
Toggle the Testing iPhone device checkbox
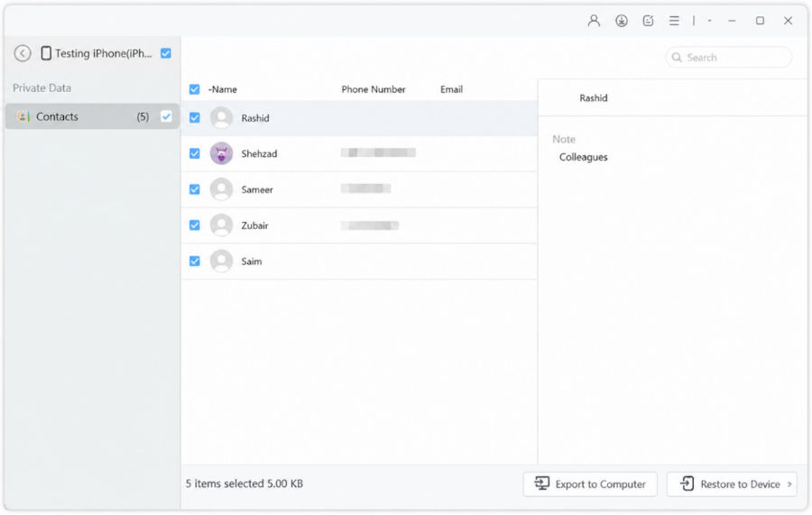166,53
